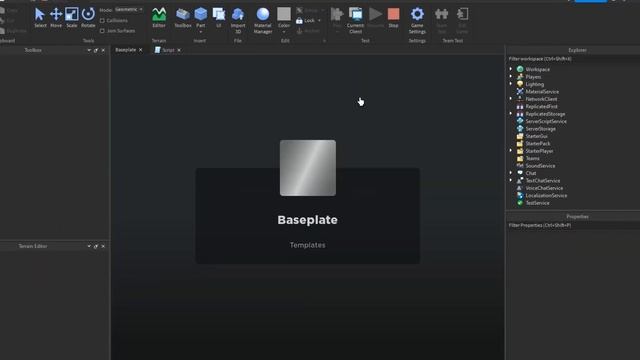Click the Baseplate title text

[307, 220]
